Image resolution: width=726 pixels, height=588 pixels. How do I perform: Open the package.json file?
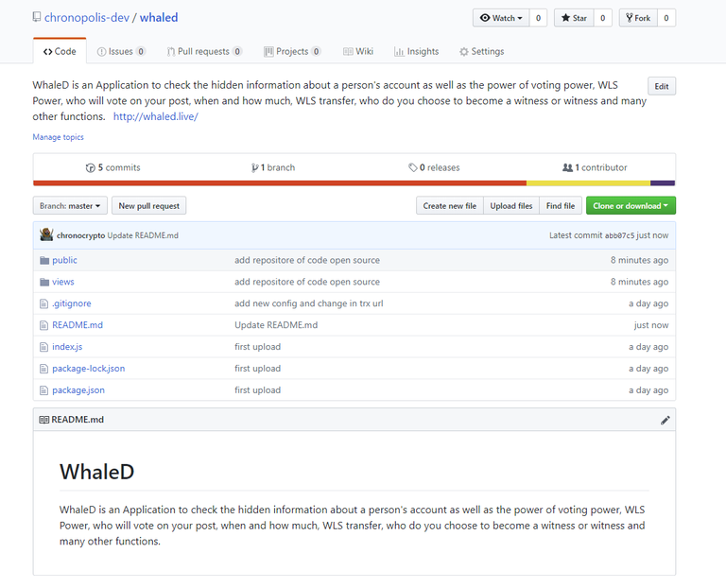click(x=78, y=390)
